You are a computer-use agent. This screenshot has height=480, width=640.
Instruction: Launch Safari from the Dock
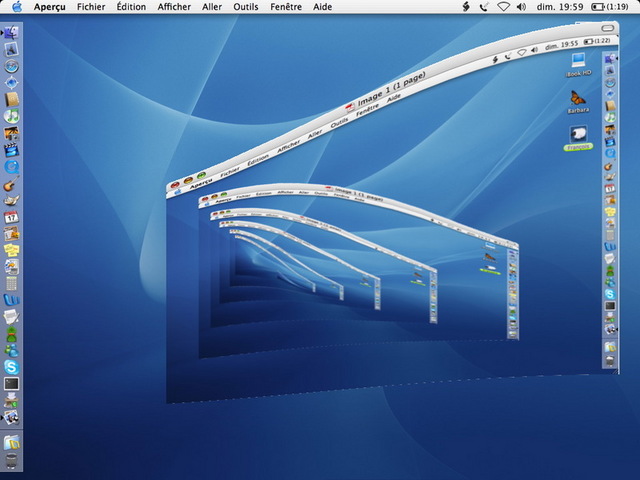(x=11, y=66)
